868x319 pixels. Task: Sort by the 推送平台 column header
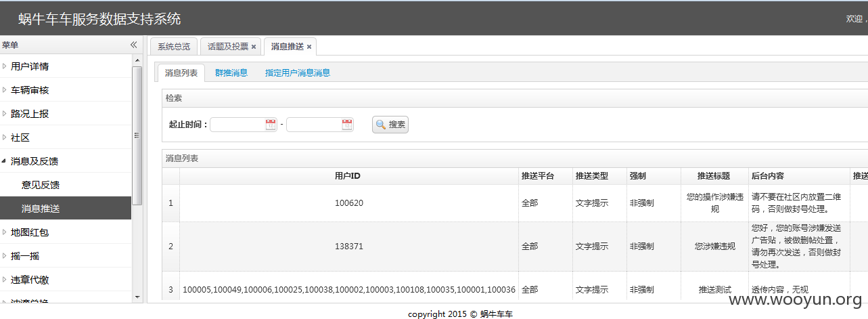click(545, 176)
